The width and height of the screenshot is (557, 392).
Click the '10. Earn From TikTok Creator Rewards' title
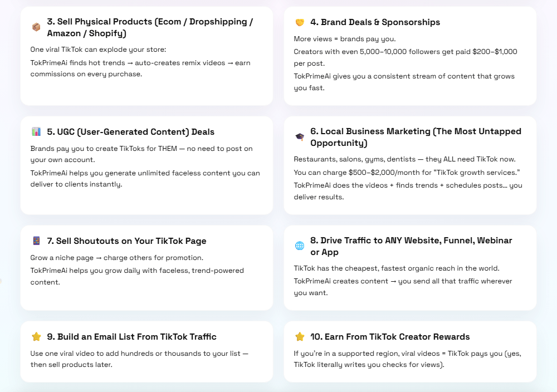coord(390,337)
